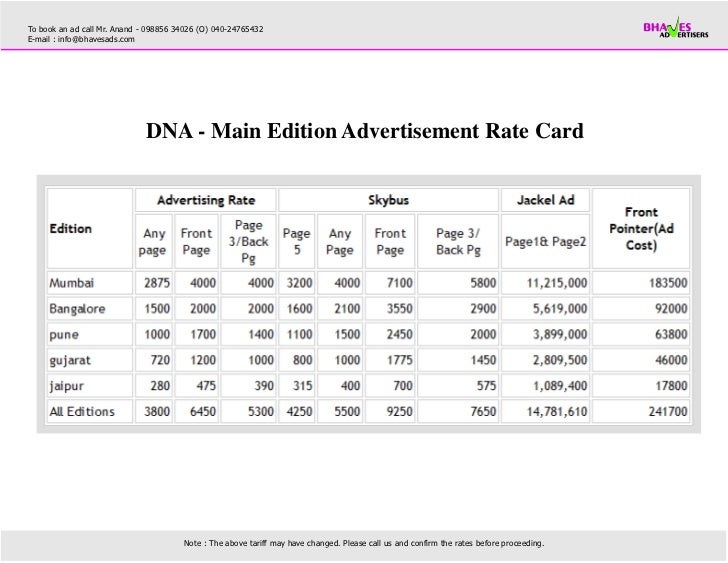Click Any page header under Advertising Rate

click(x=154, y=241)
